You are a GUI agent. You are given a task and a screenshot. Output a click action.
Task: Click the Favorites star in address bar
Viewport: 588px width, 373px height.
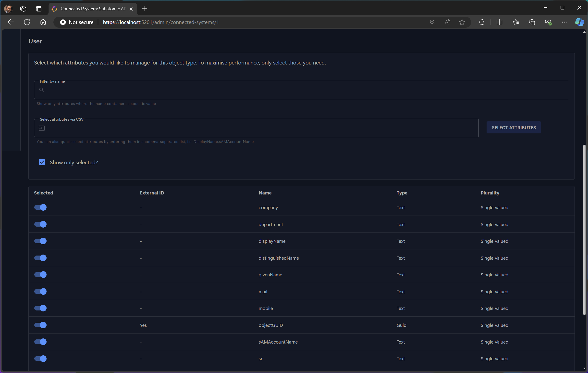pyautogui.click(x=462, y=22)
